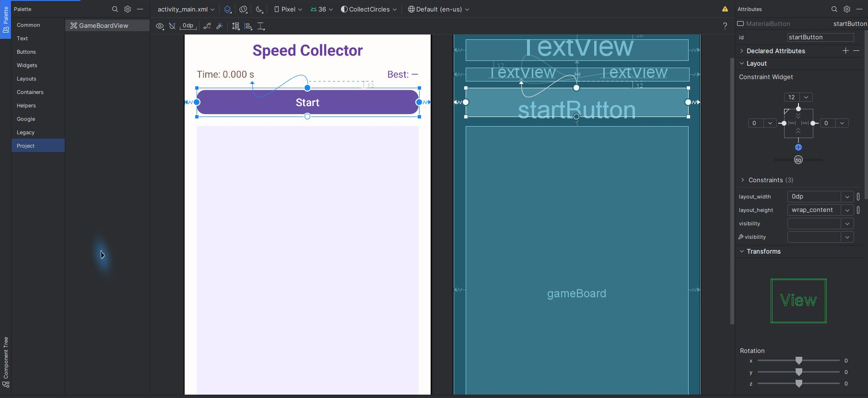Click the GameBoardView palette item

pyautogui.click(x=107, y=25)
